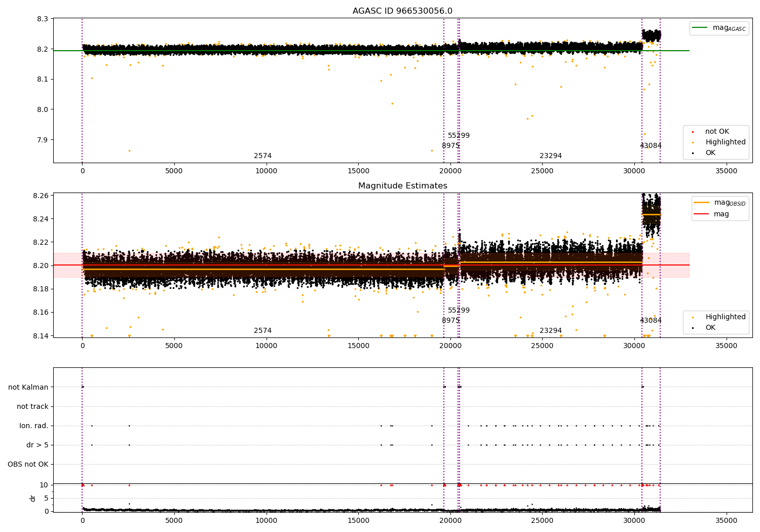Click the 20000 x-axis tick under the bottom plot
The width and height of the screenshot is (760, 532).
450,521
